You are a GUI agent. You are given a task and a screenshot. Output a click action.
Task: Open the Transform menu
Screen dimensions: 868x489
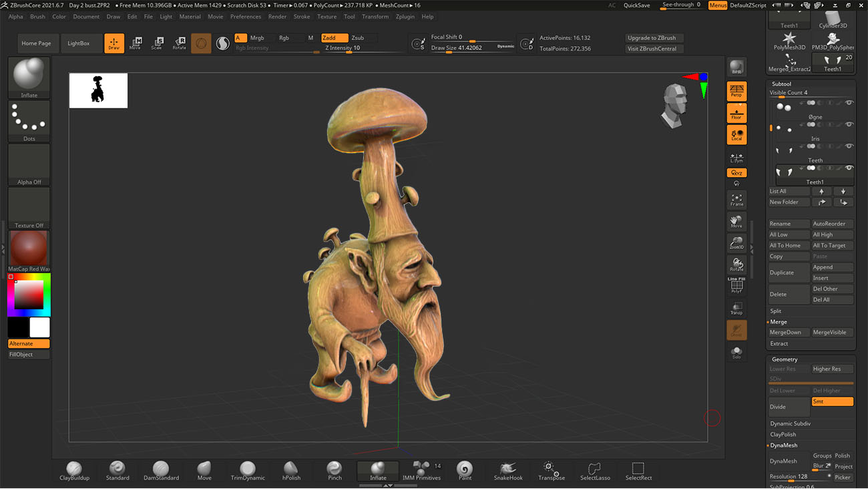pos(375,17)
